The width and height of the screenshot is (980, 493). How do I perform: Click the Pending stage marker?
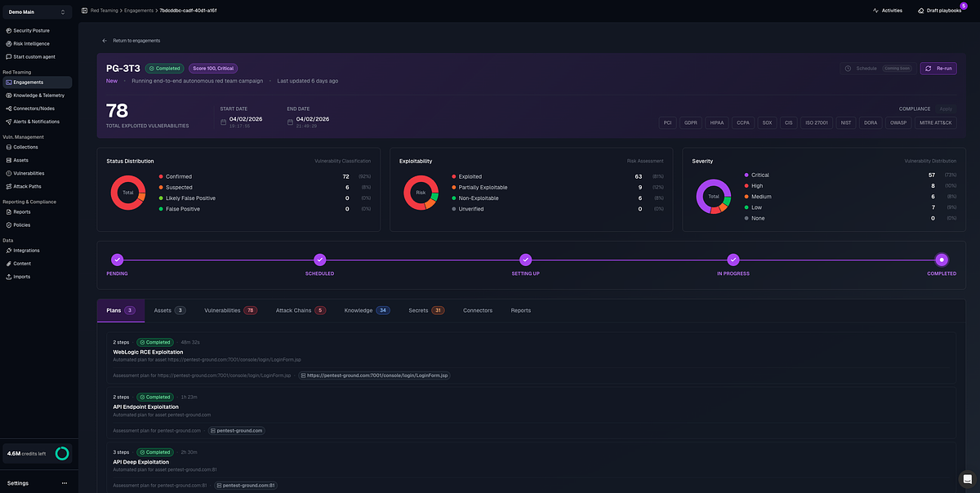point(118,260)
